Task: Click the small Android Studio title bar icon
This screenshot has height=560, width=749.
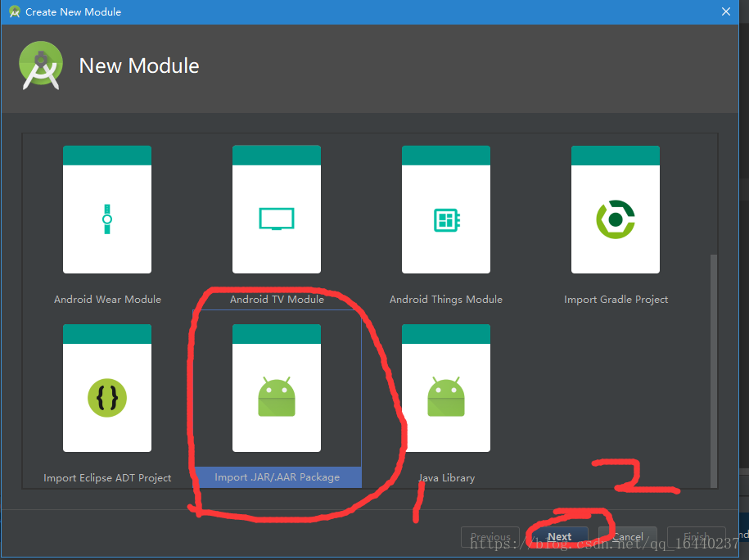Action: coord(15,11)
